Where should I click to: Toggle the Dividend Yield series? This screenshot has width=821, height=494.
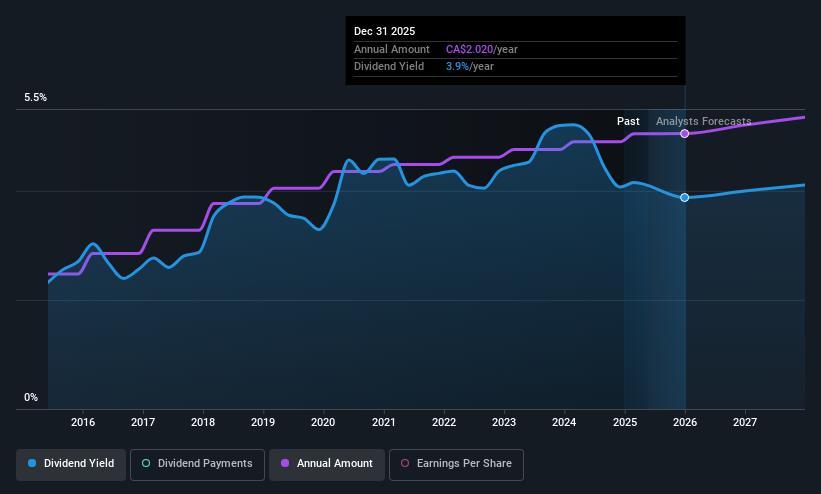(71, 464)
